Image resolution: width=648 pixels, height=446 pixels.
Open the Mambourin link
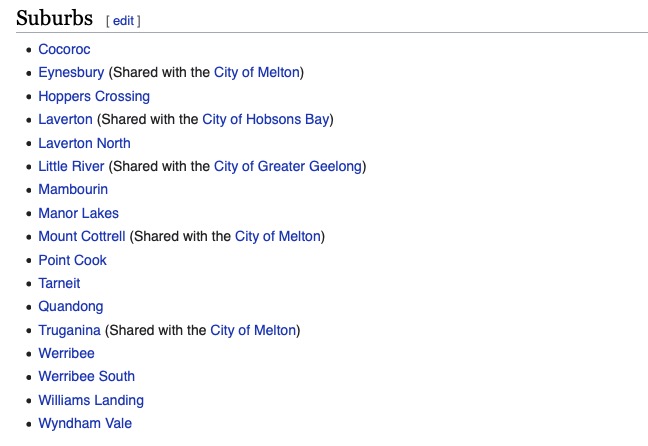click(73, 189)
